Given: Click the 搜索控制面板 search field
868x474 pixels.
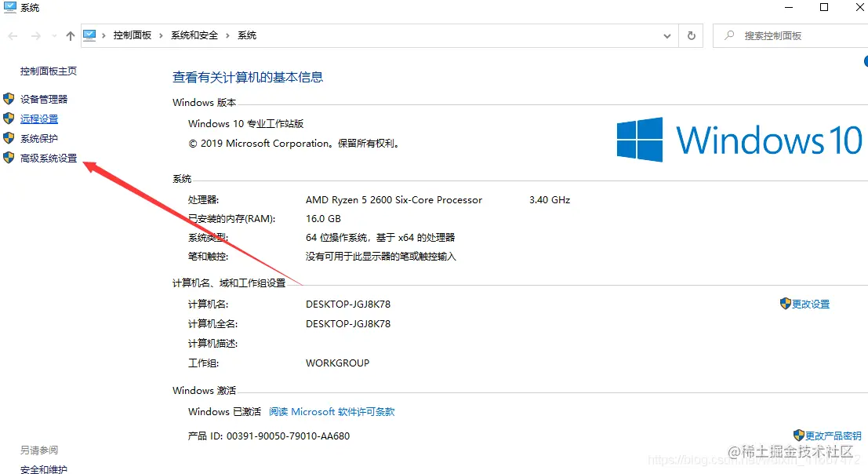Looking at the screenshot, I should 790,36.
